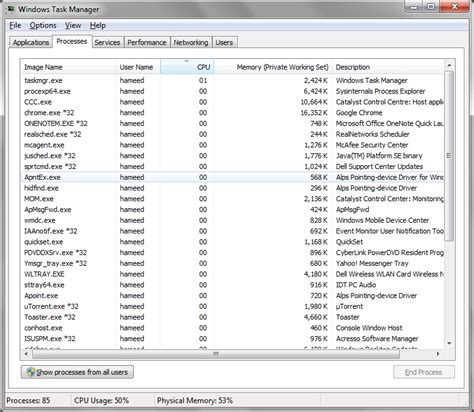This screenshot has height=412, width=474.
Task: Click the Physical Memory: 53% status entry
Action: pos(195,400)
